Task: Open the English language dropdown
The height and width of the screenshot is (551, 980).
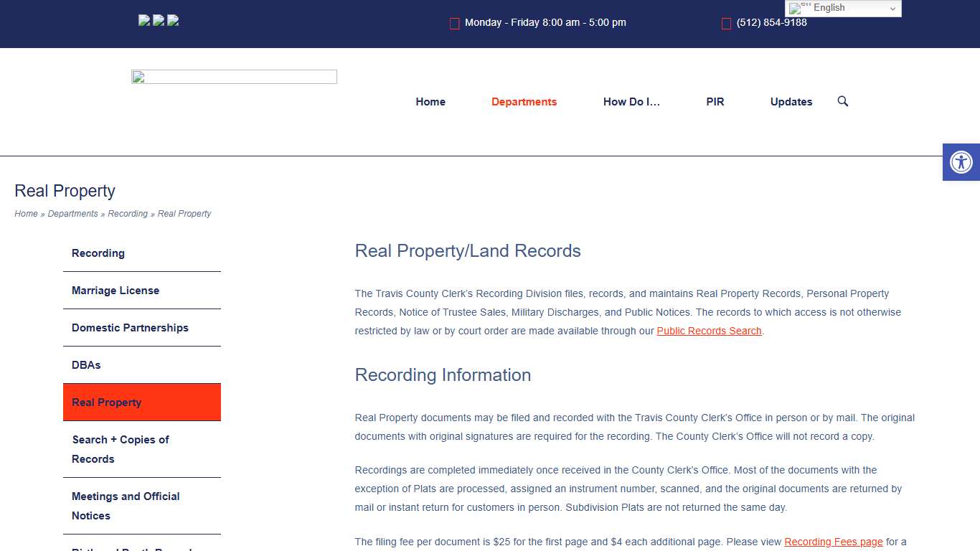Action: point(843,8)
